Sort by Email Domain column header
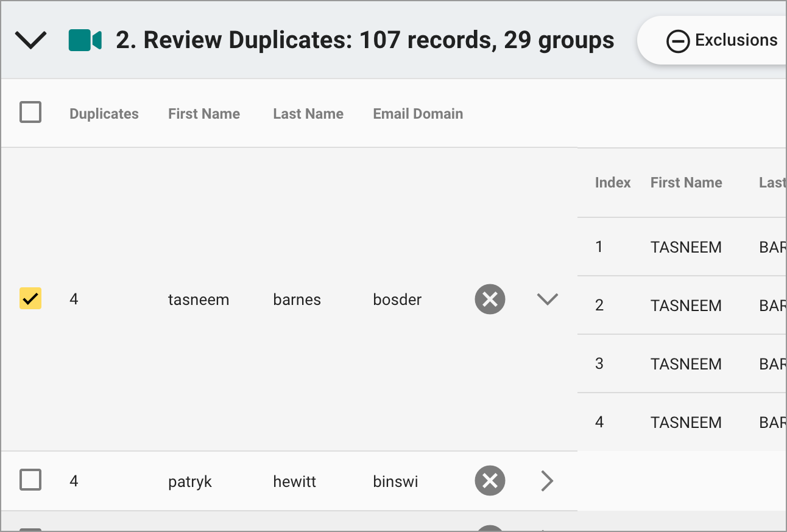The width and height of the screenshot is (787, 532). tap(418, 114)
